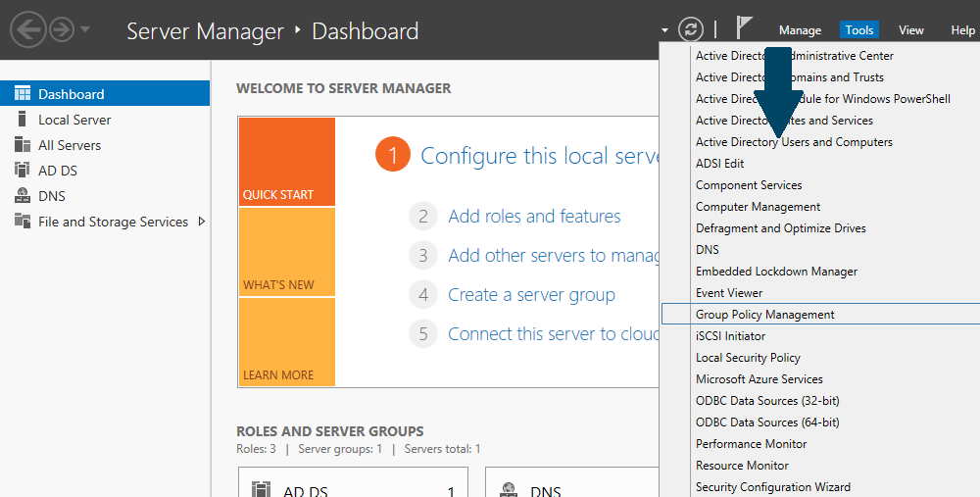Open ODBC Data Sources (64-bit)

pyautogui.click(x=767, y=422)
